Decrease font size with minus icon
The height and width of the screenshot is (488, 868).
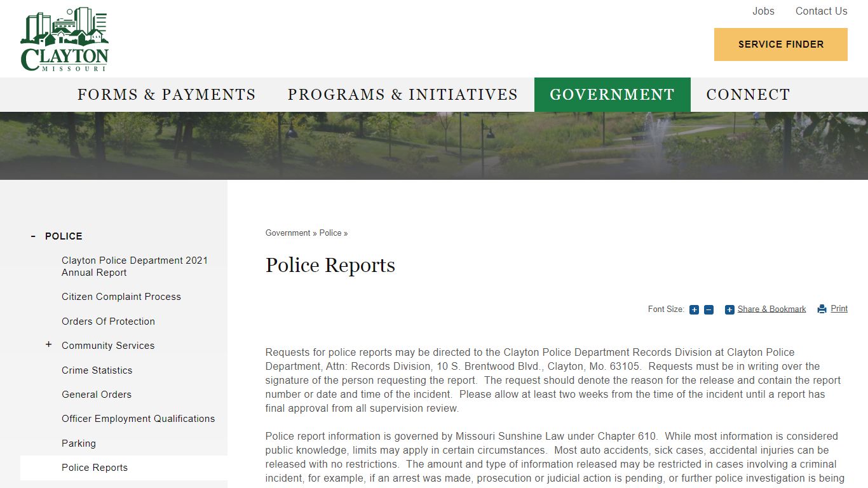coord(709,309)
